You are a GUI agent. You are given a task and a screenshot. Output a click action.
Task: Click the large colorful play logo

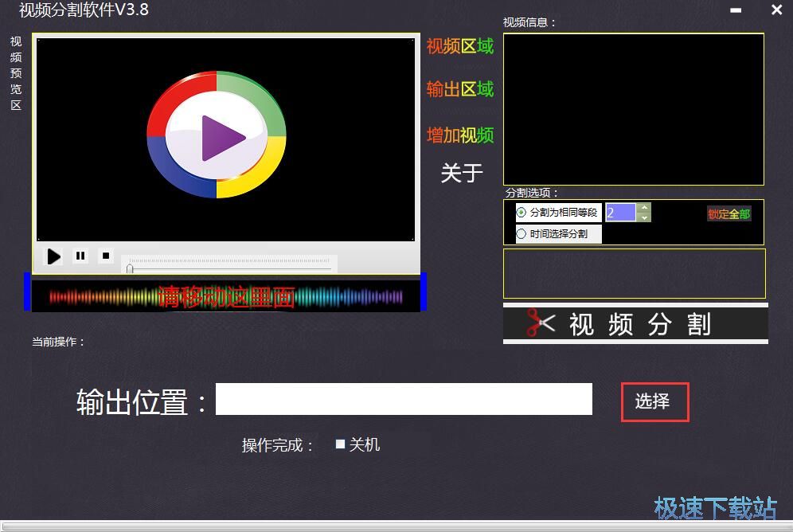pos(217,135)
